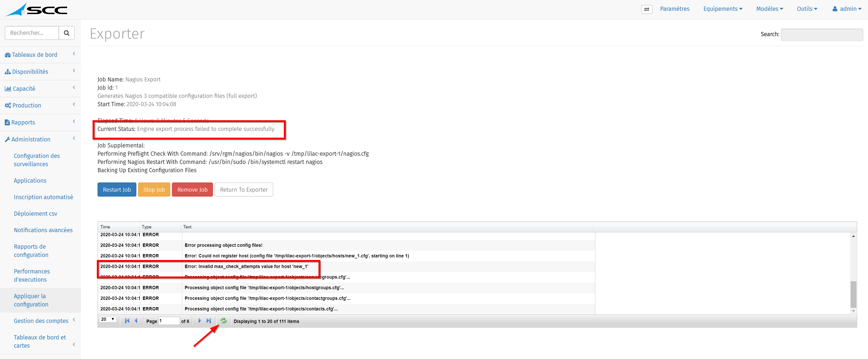
Task: Open Déploiement csv link
Action: click(35, 214)
